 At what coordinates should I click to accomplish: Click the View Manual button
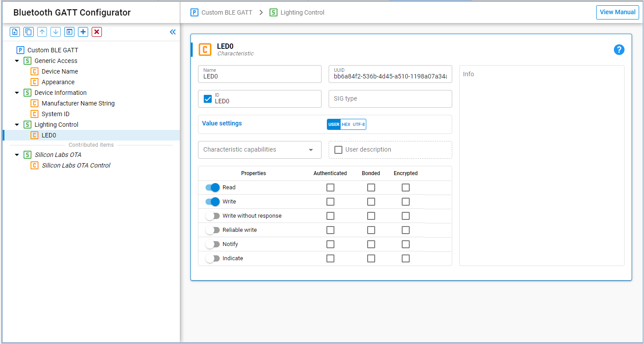[617, 12]
